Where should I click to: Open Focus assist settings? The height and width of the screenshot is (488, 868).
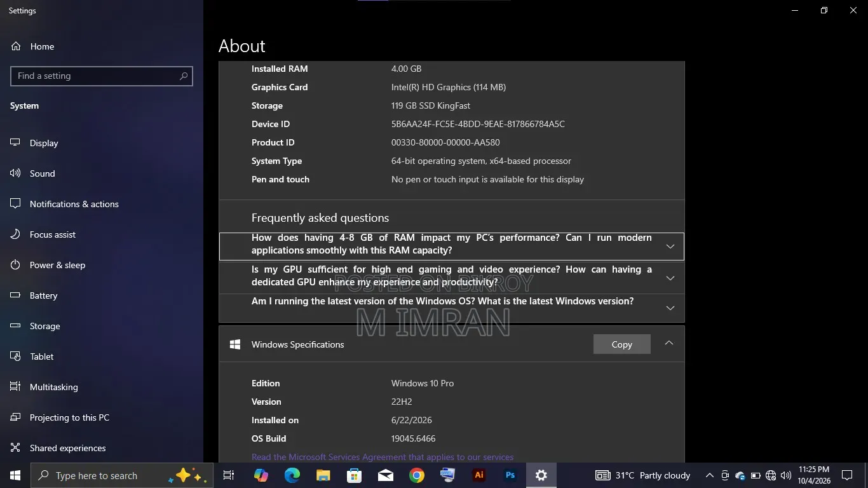[x=102, y=234]
